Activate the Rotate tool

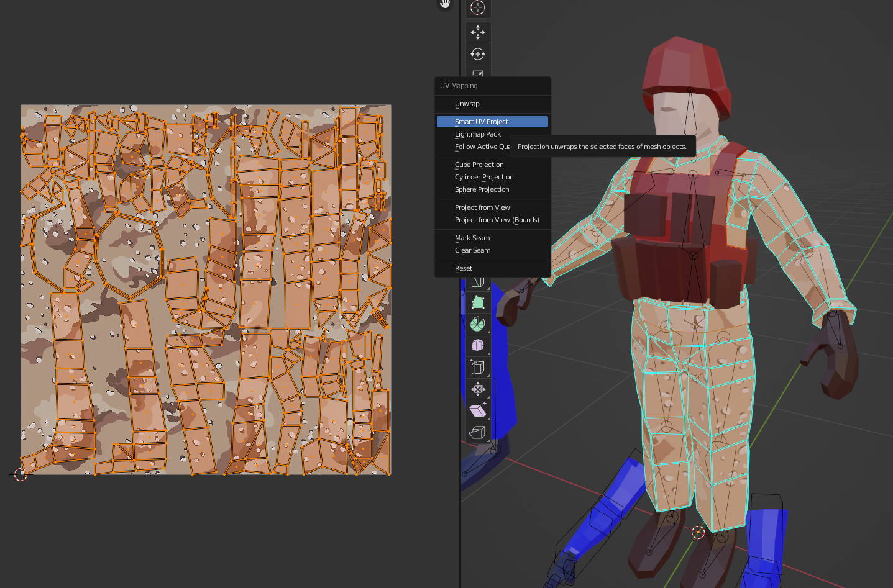click(x=477, y=54)
